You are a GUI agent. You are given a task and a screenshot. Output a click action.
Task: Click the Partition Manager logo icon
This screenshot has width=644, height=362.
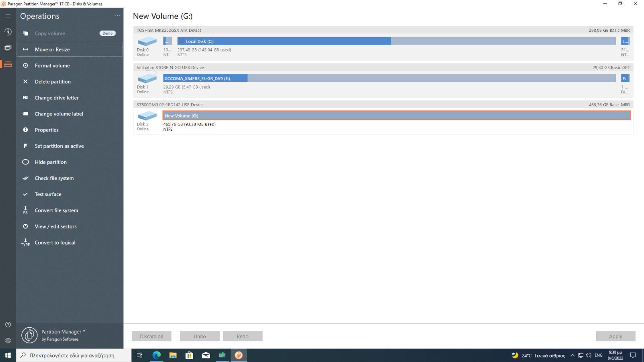(29, 335)
